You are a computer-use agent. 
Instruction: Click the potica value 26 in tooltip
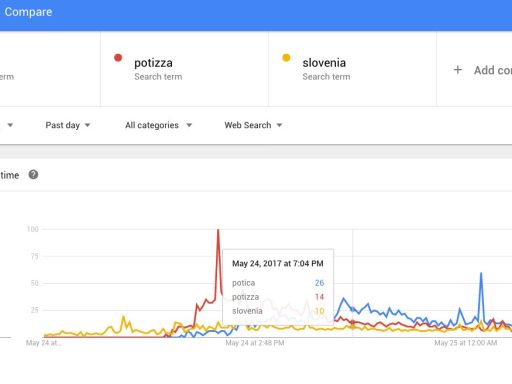(319, 283)
